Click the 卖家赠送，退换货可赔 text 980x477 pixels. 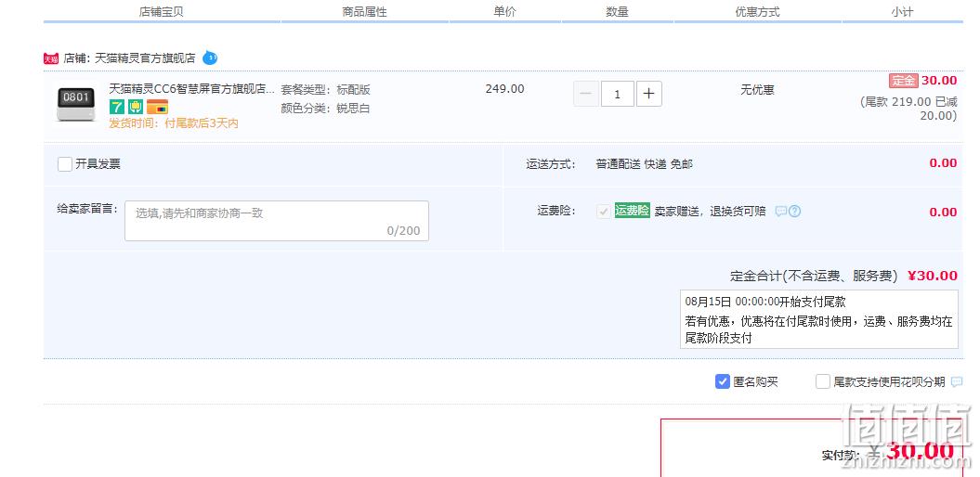coord(710,211)
